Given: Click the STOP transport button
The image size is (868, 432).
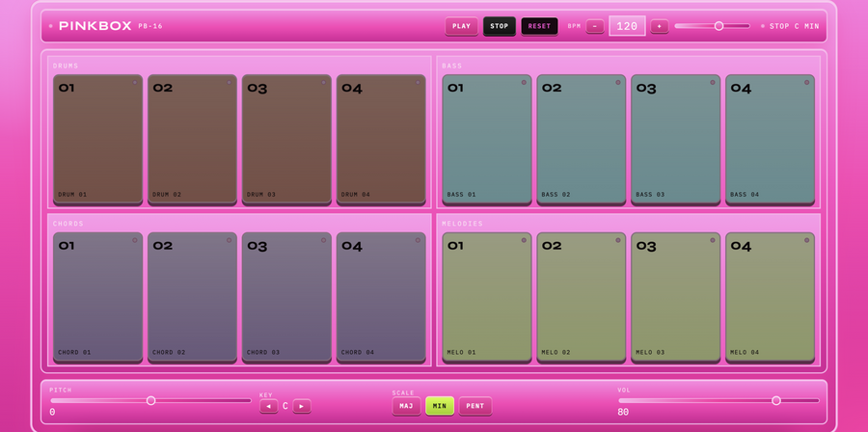Looking at the screenshot, I should point(499,26).
